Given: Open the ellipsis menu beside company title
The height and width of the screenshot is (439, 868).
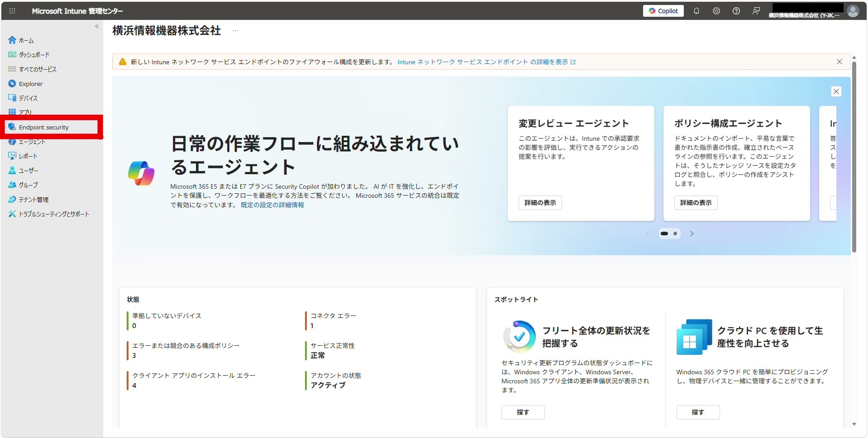Looking at the screenshot, I should (x=235, y=31).
